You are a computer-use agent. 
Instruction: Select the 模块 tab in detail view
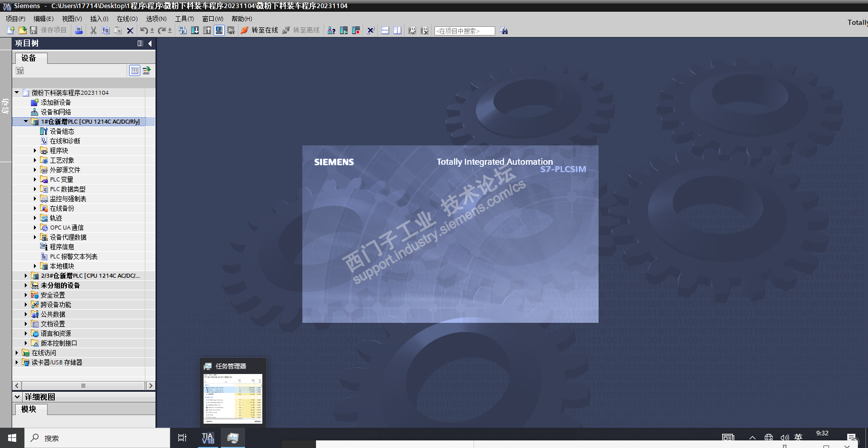click(31, 409)
